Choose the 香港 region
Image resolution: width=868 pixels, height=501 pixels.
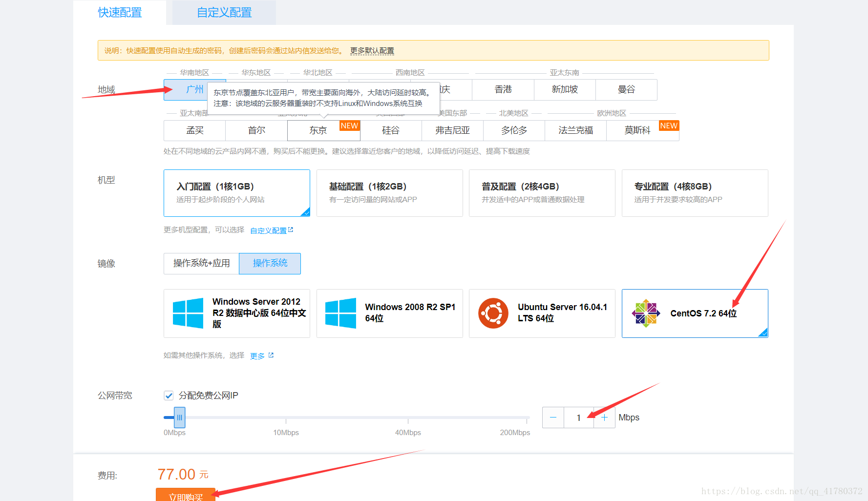[x=503, y=90]
